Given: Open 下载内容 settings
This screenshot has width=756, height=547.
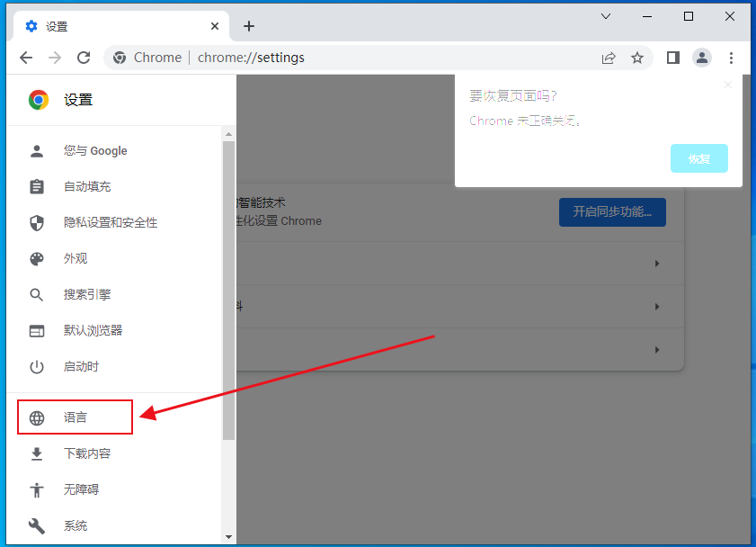Looking at the screenshot, I should (114, 454).
